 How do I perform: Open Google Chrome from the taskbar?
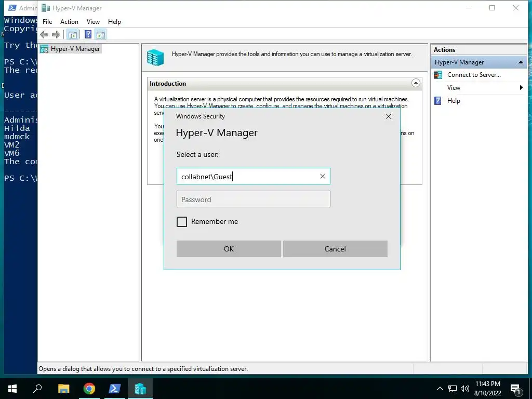pos(89,389)
